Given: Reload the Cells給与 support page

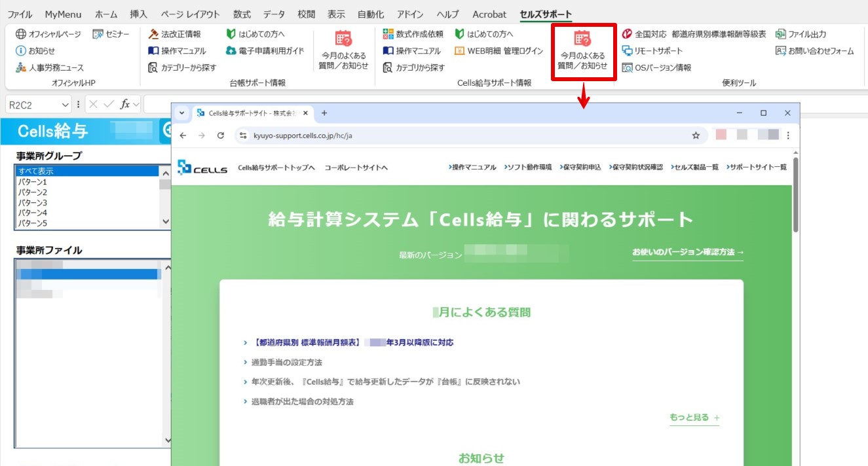Looking at the screenshot, I should [221, 135].
